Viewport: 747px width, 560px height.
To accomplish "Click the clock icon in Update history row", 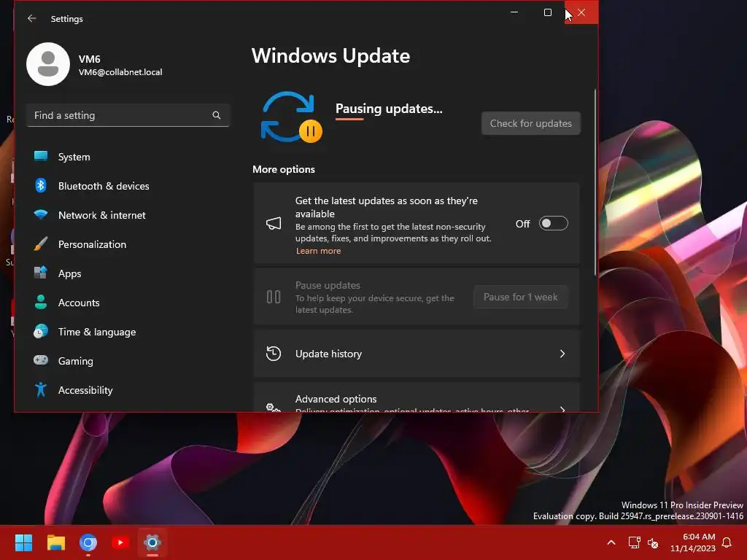I will coord(274,354).
